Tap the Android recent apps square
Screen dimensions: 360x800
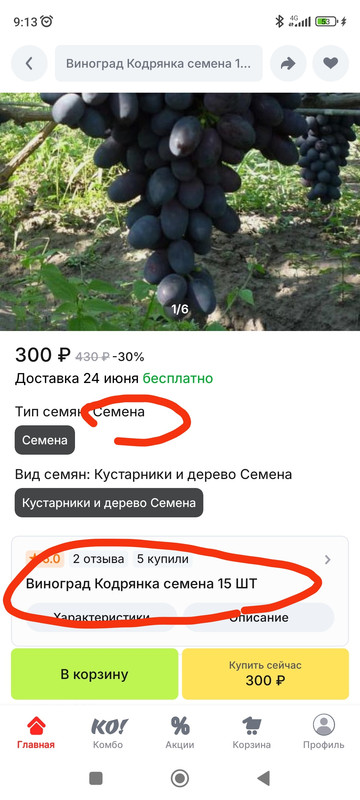tap(96, 778)
